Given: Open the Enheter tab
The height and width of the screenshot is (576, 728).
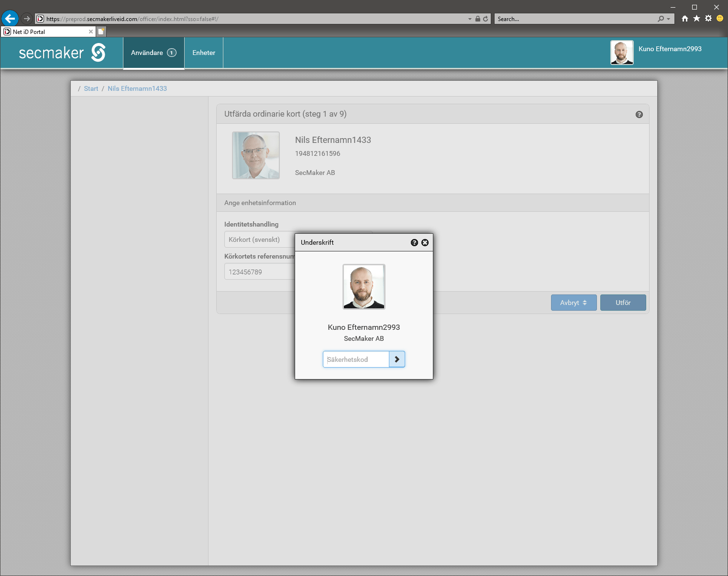Looking at the screenshot, I should 204,53.
